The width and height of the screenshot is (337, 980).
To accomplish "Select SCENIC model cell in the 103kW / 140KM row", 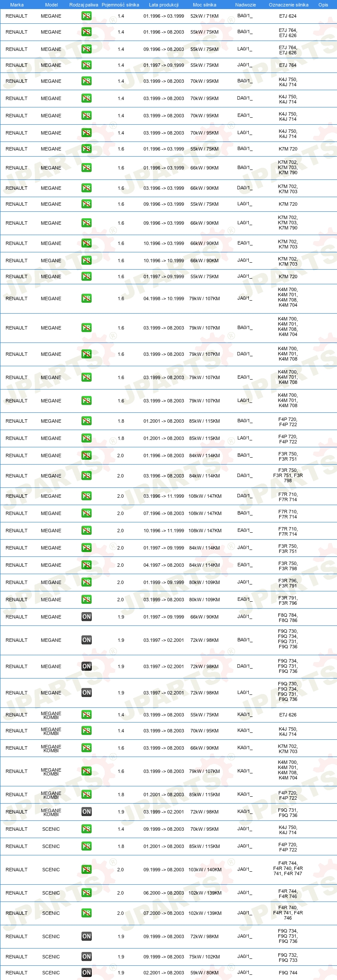I will (51, 870).
